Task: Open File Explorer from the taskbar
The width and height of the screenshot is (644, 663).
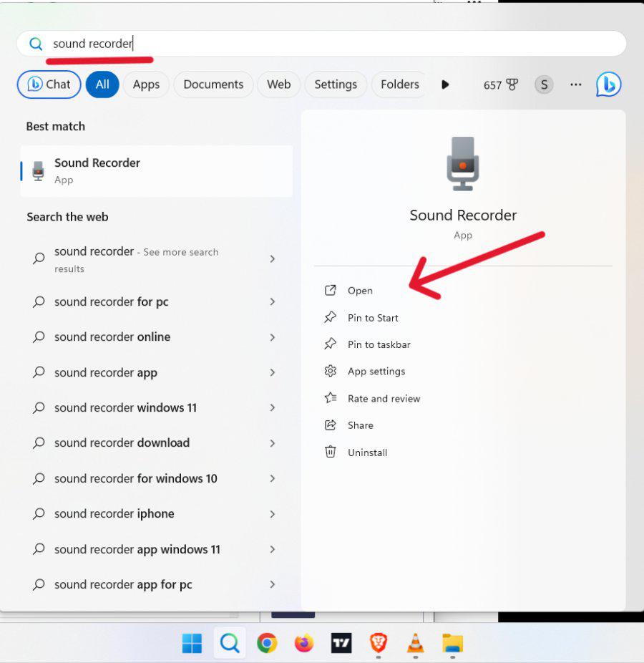Action: [x=452, y=643]
